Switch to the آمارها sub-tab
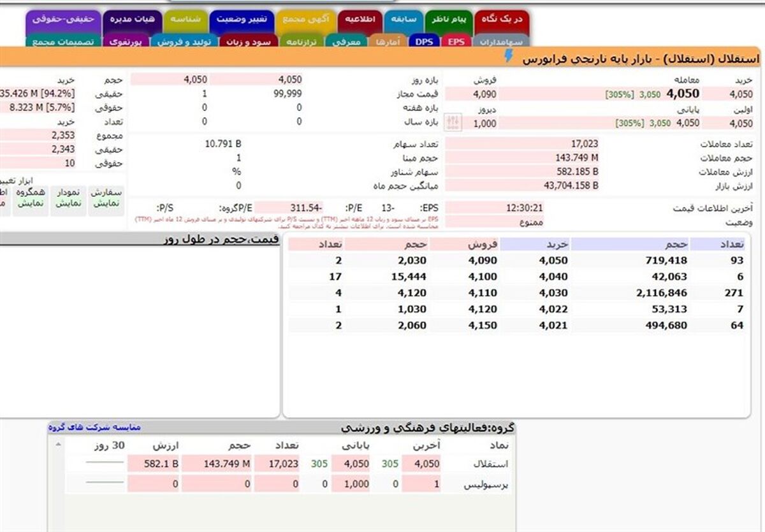The image size is (765, 532). point(388,41)
